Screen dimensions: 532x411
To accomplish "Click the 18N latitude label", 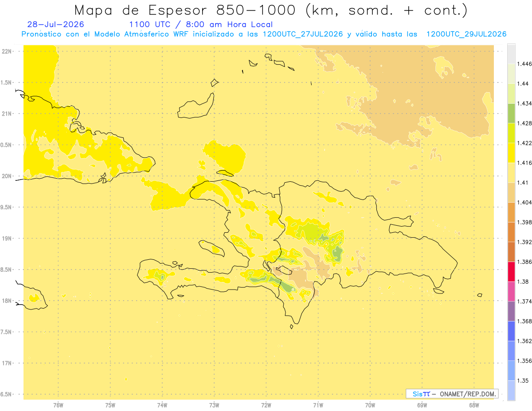I will point(7,301).
